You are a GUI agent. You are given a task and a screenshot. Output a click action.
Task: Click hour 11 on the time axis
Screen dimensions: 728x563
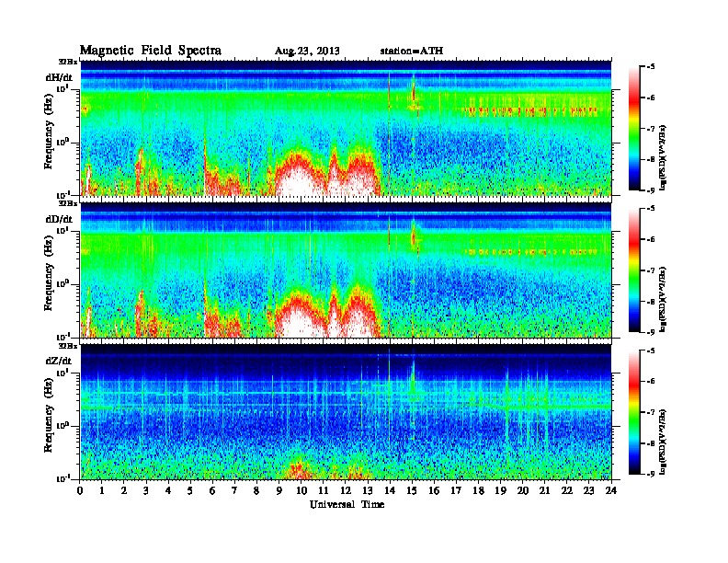click(x=324, y=490)
